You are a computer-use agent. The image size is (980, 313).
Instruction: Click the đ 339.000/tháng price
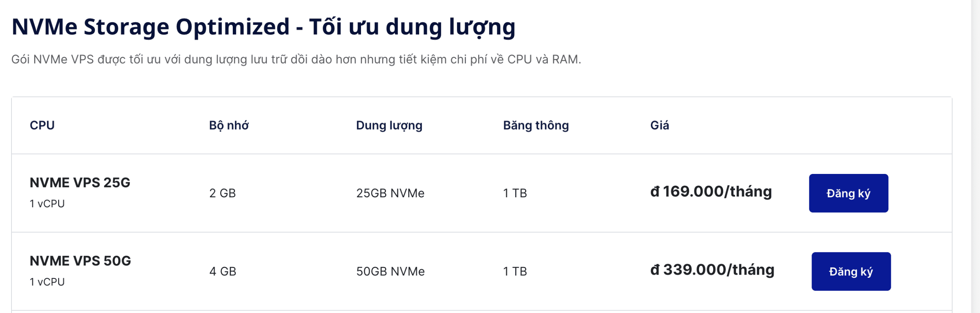coord(712,270)
